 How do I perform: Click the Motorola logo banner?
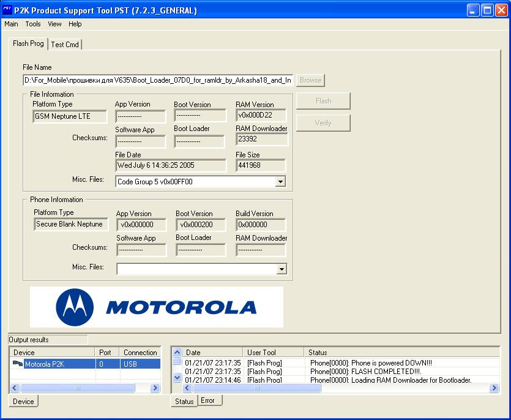click(157, 307)
